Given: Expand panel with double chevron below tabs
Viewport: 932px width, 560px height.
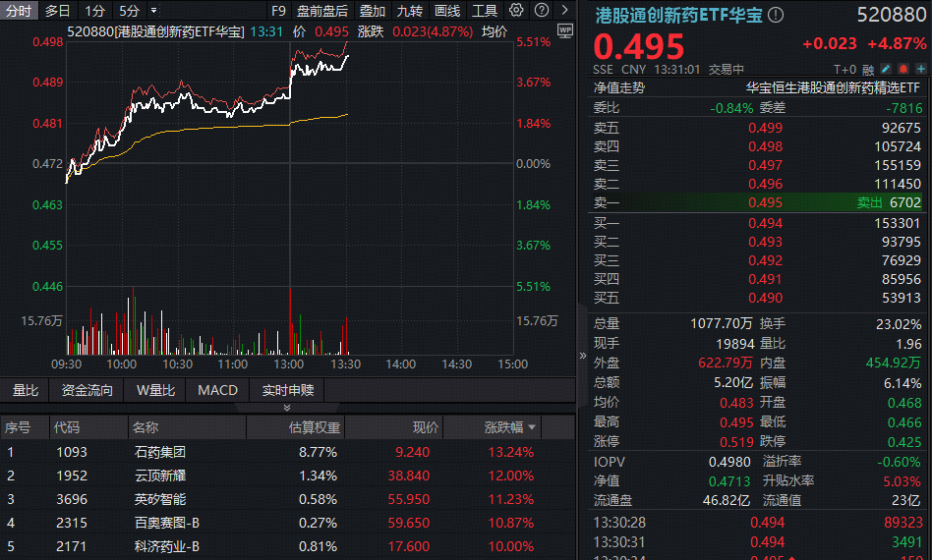Looking at the screenshot, I should point(287,407).
